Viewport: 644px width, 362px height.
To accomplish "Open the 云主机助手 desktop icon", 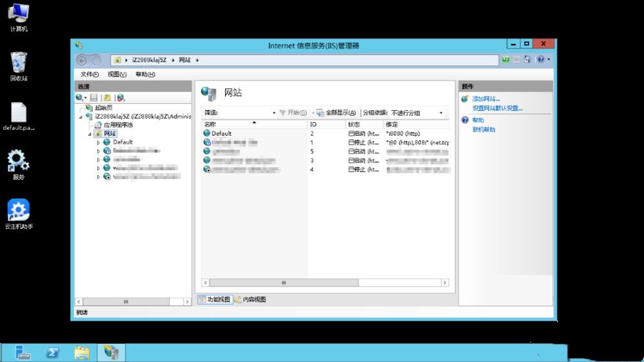I will [18, 211].
